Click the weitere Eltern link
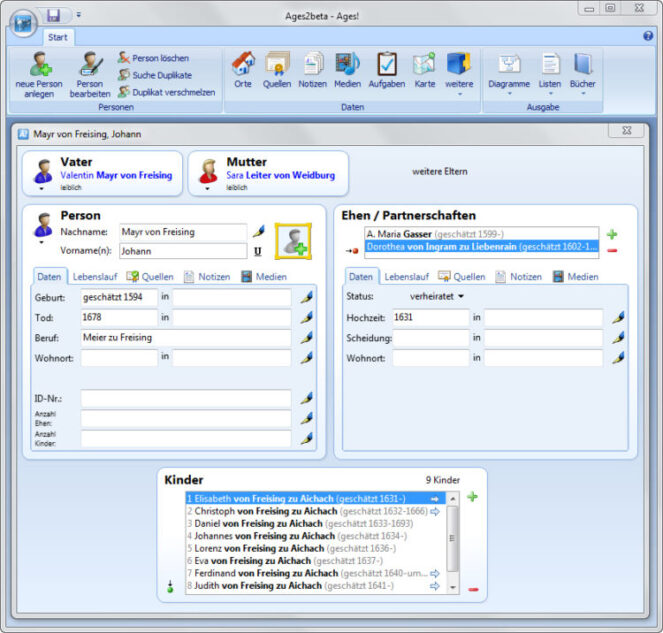Viewport: 663px width, 633px height. pos(439,172)
